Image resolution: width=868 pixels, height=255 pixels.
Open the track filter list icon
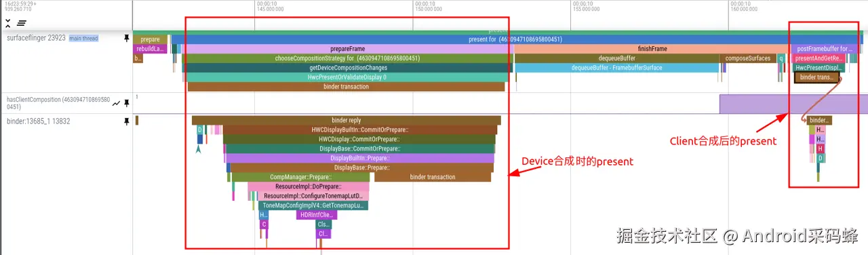click(22, 23)
